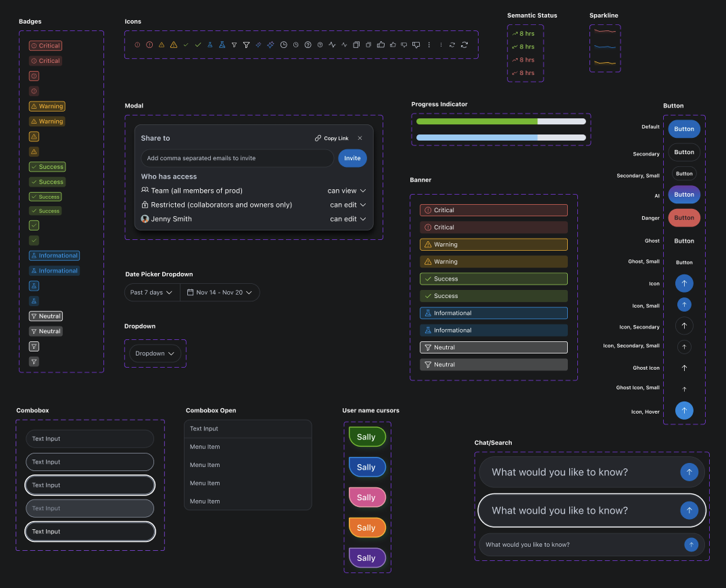Click the Secondary, Small Button
The image size is (726, 588).
684,174
